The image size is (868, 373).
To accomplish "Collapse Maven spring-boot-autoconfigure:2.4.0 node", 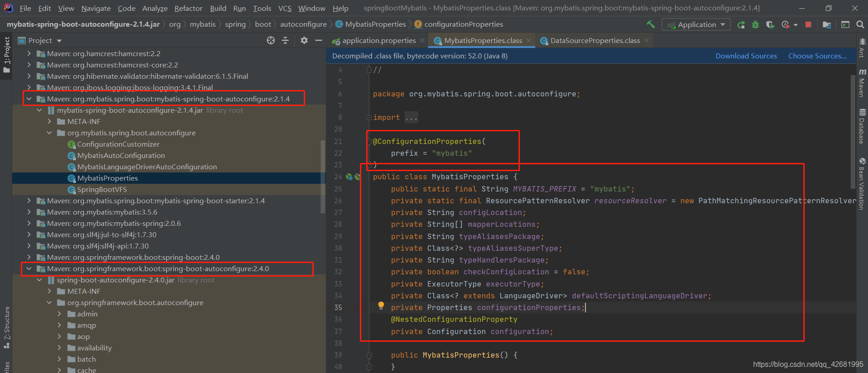I will (x=29, y=268).
